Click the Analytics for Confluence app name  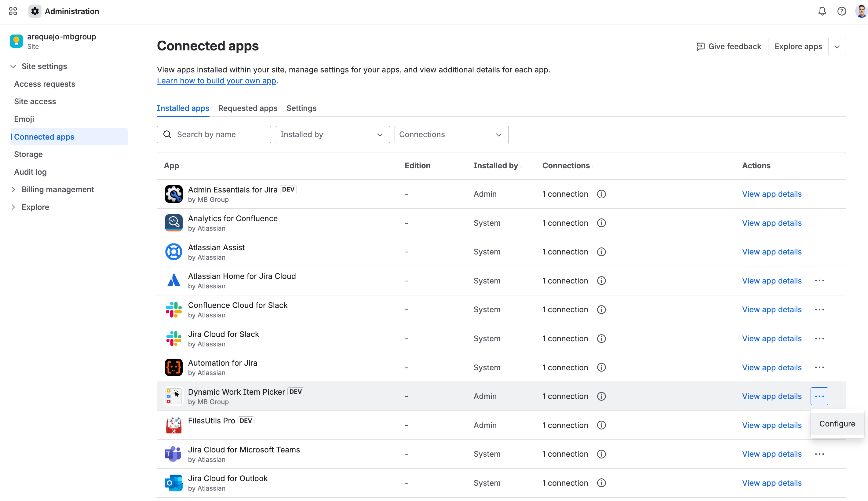coord(233,219)
